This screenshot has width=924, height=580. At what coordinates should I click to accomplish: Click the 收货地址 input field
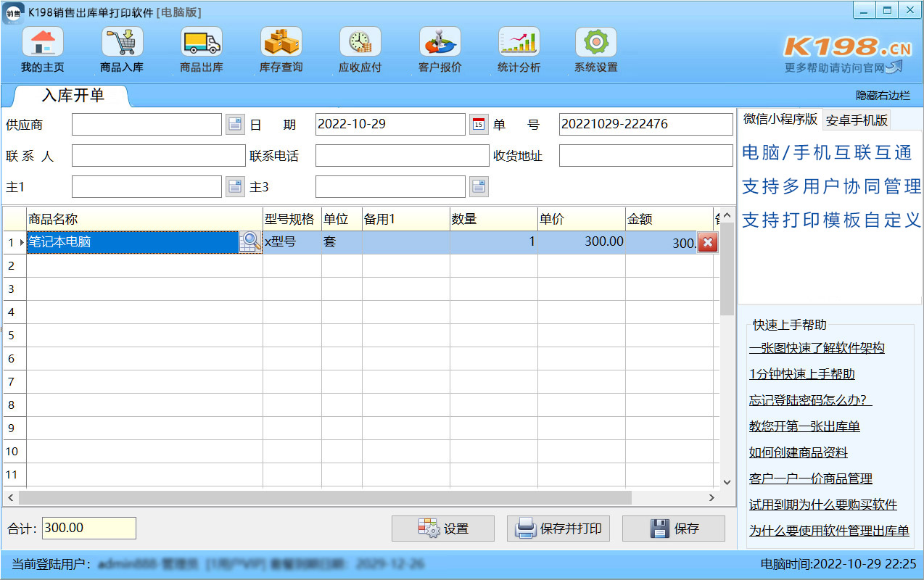pyautogui.click(x=646, y=156)
